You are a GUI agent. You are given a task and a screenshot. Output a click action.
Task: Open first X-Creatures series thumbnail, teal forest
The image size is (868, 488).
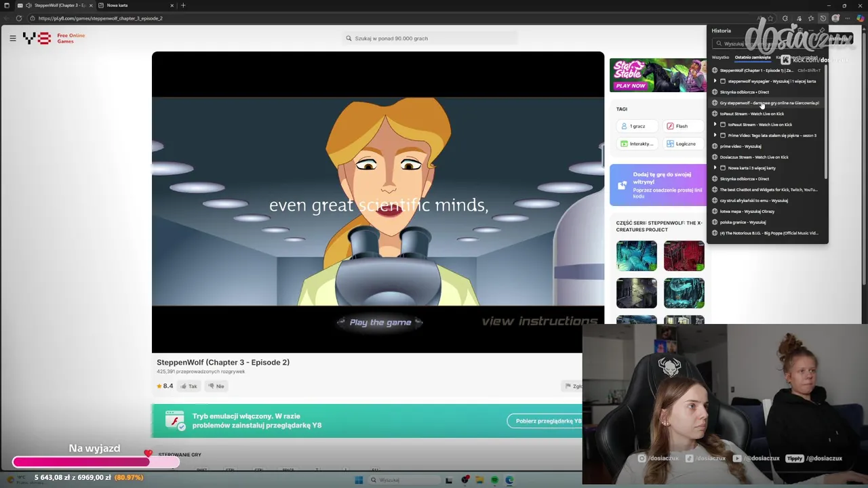[x=637, y=256]
